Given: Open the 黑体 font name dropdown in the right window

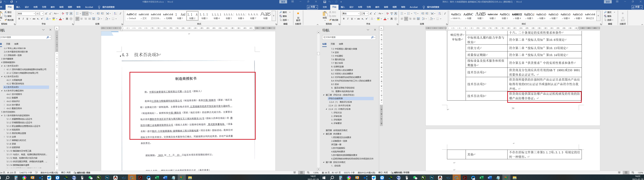Looking at the screenshot, I should tap(359, 13).
